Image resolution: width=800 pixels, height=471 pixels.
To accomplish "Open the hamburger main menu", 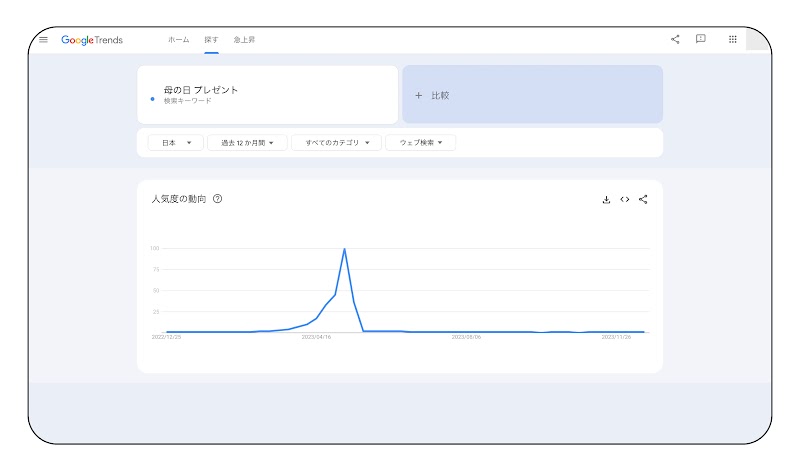I will tap(43, 39).
